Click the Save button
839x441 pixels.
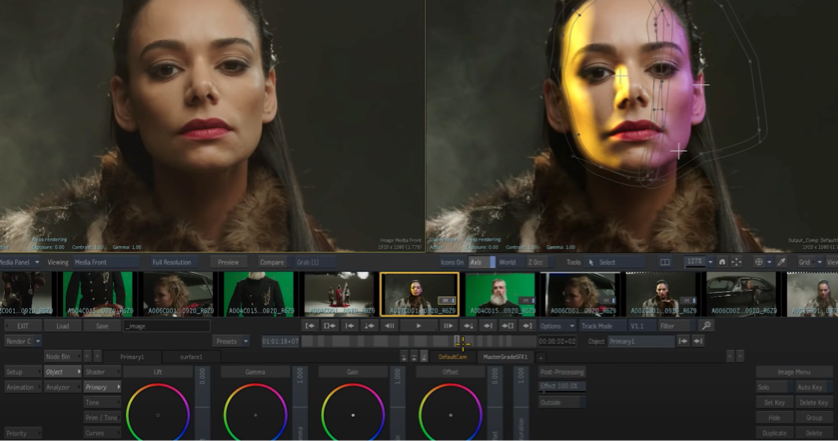(x=101, y=326)
